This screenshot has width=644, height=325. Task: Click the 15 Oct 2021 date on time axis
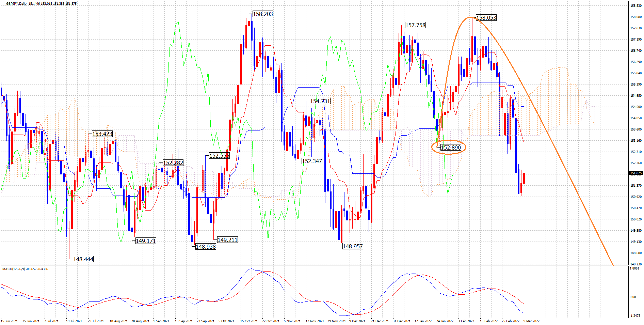249,321
